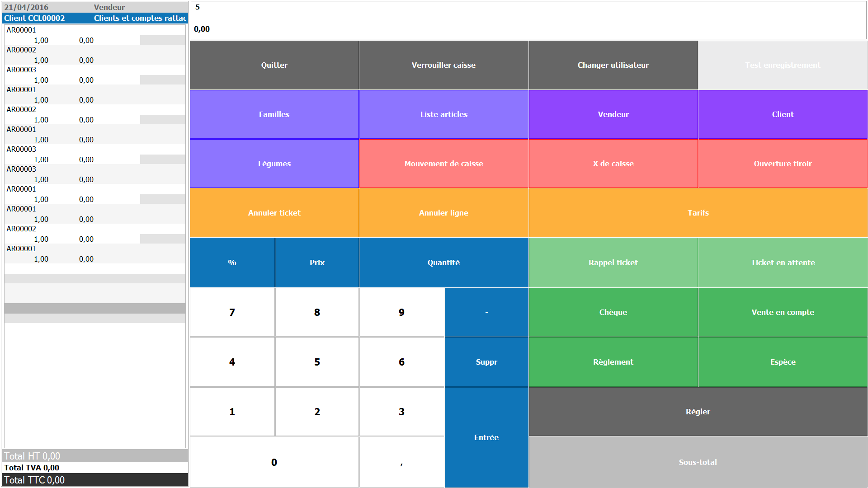Click Verrouiller caisse to lock the register
This screenshot has height=488, width=868.
point(443,65)
